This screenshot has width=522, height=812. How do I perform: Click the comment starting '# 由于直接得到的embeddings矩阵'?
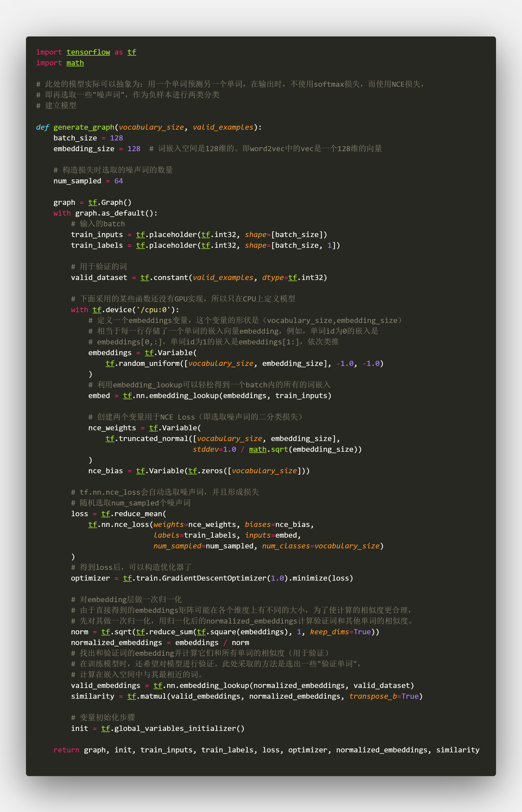[241, 611]
